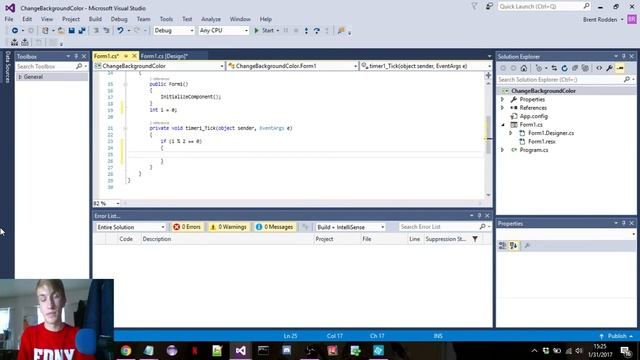Click the Publish button in the status bar

pyautogui.click(x=617, y=336)
